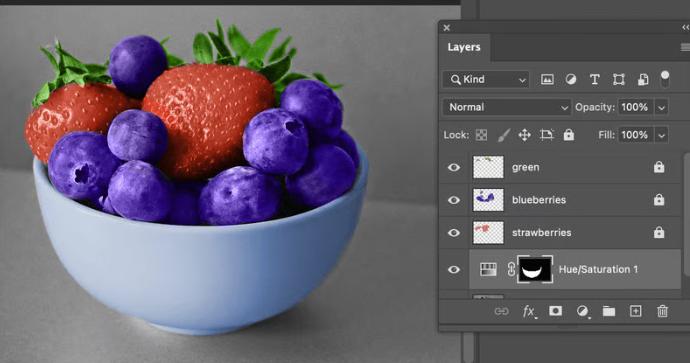
Task: Filter layers by smart object icon
Action: (x=643, y=80)
